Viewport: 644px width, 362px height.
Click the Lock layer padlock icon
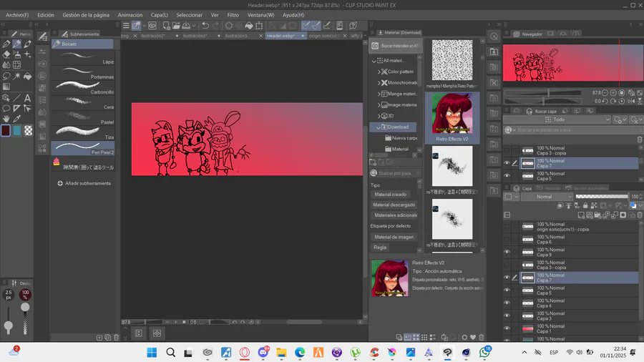click(585, 205)
